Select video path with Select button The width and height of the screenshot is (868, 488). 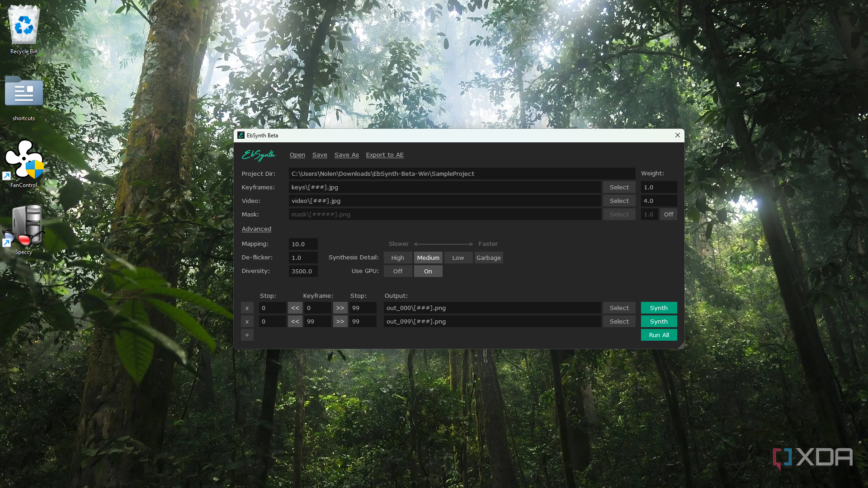point(619,201)
